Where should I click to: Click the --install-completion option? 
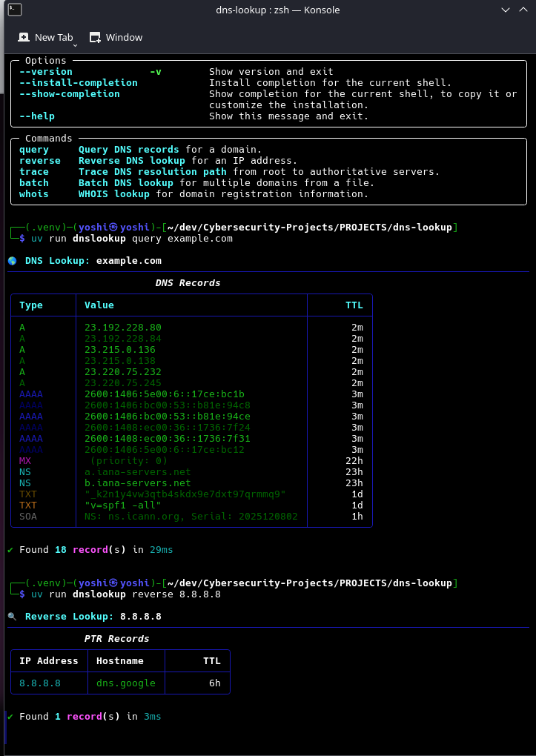coord(78,83)
